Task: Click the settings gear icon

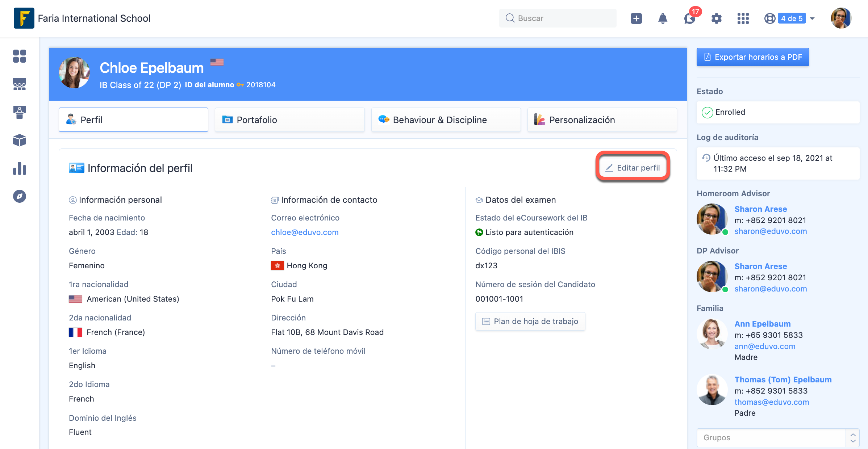Action: pyautogui.click(x=716, y=18)
